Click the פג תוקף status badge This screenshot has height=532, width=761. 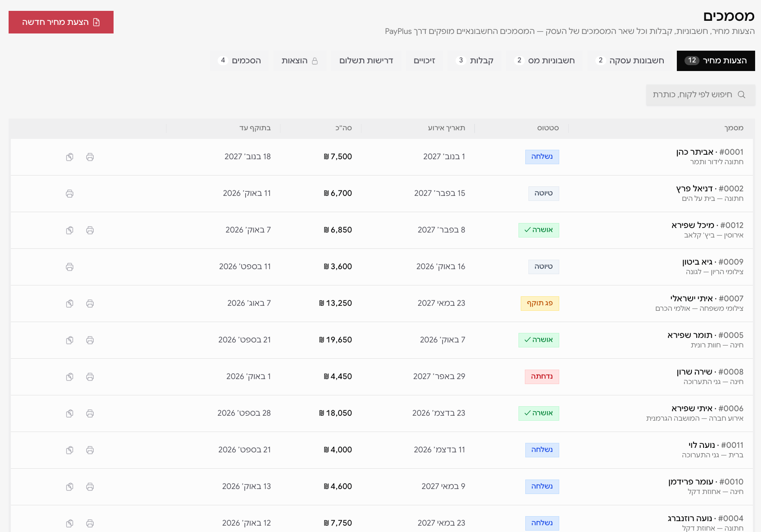[540, 304]
